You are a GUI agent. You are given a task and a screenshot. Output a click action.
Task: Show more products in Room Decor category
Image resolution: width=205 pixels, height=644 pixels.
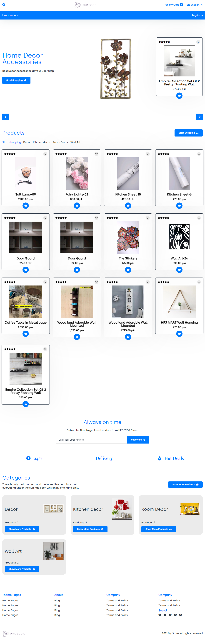158,529
